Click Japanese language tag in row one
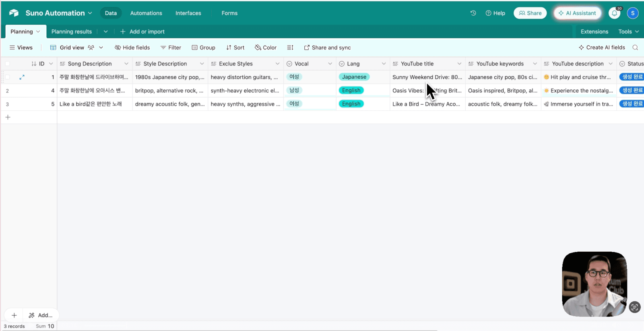Screen dimensions: 644x331 354,77
